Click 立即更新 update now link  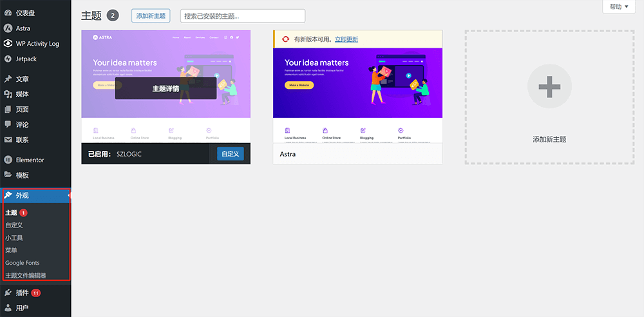tap(346, 39)
